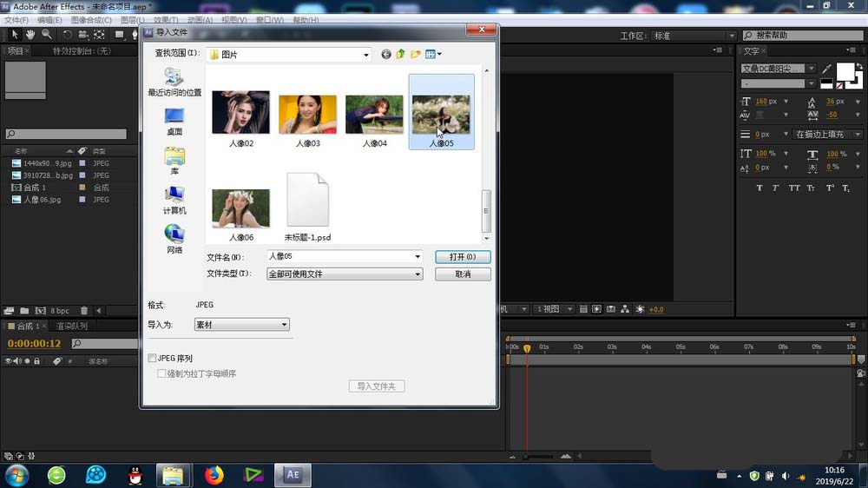Select the 未标题-1.psd file
This screenshot has width=868, height=488.
308,207
